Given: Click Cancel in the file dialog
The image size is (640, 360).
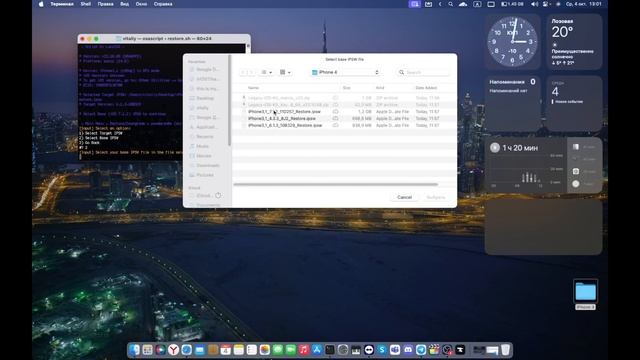Looking at the screenshot, I should click(x=404, y=197).
